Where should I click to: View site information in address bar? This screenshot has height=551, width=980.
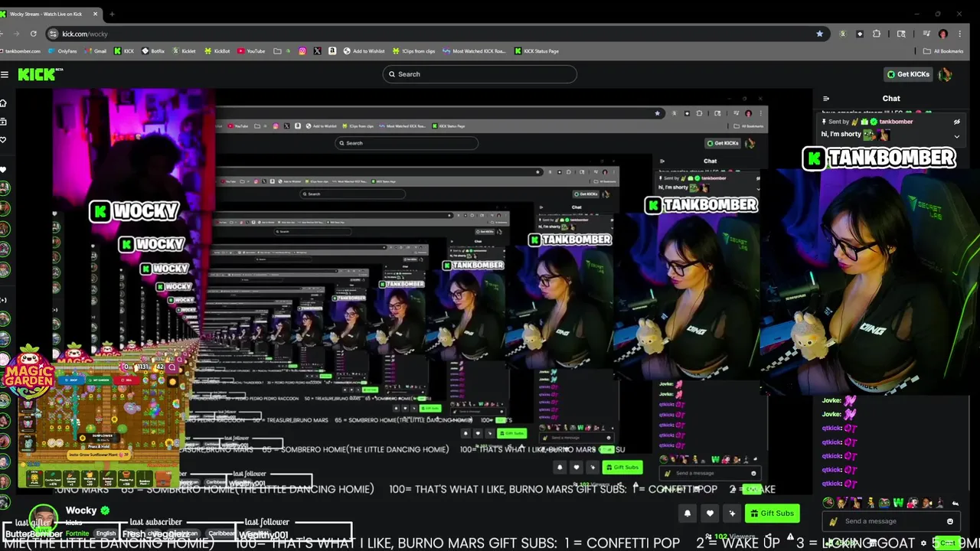click(x=53, y=34)
